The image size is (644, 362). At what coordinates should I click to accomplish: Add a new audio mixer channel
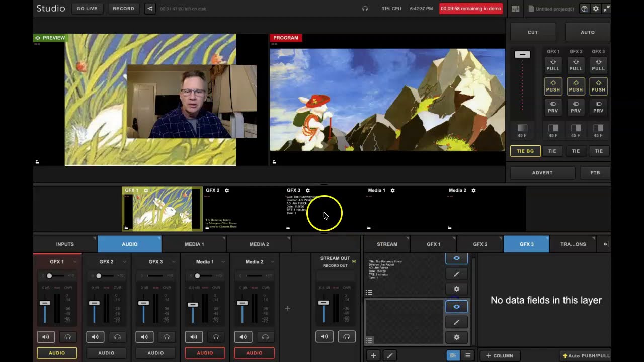tap(287, 308)
